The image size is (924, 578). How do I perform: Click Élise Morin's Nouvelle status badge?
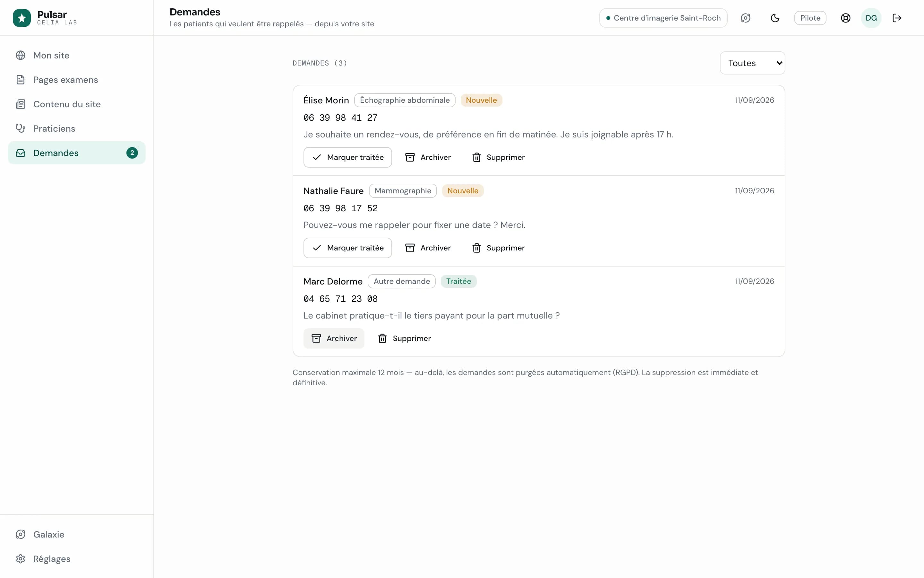(481, 100)
